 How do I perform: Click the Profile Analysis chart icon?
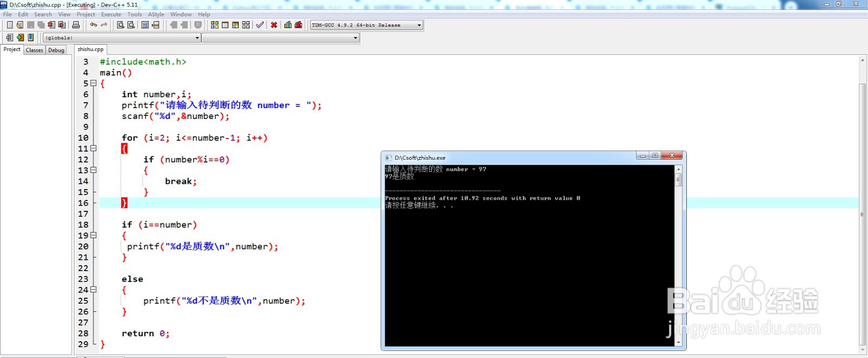[288, 25]
